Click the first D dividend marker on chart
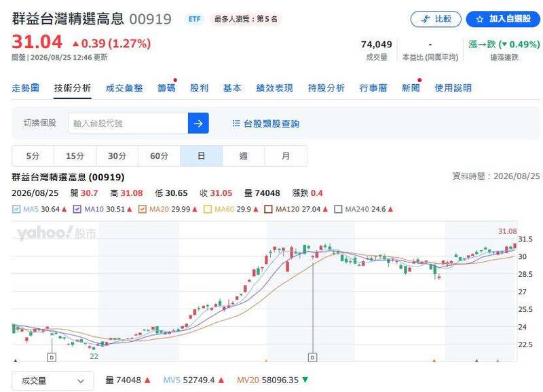Viewport: 543px width, 392px height. tap(52, 357)
